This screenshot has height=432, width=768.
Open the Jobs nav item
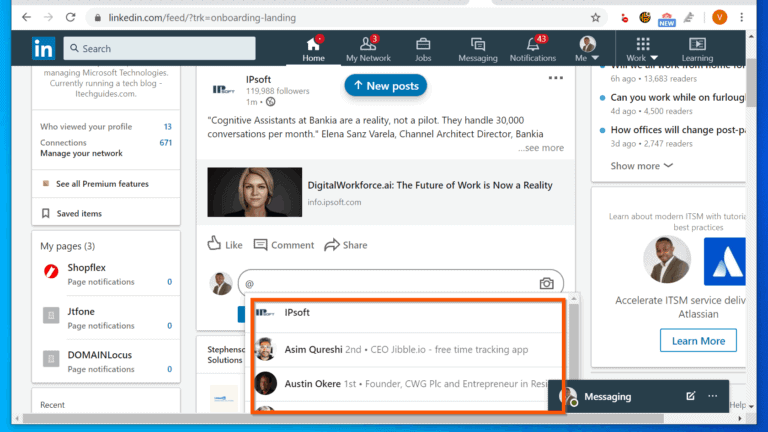pos(423,49)
